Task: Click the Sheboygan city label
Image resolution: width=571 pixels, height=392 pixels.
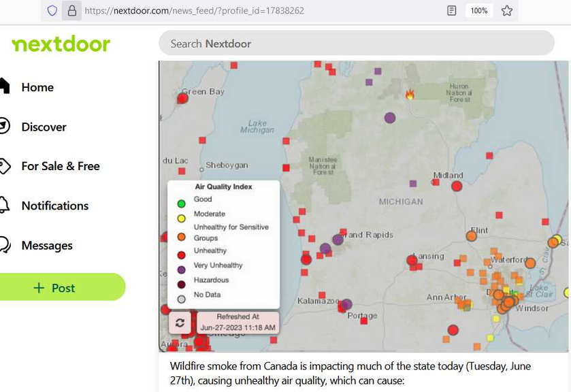Action: point(227,165)
